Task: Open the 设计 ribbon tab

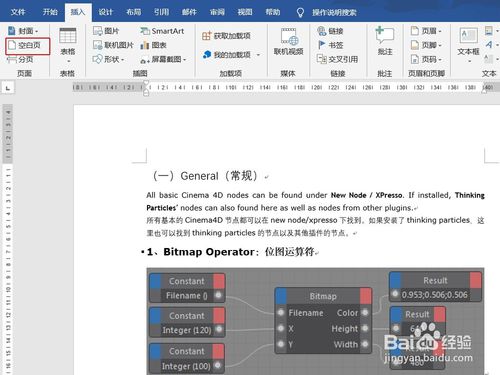Action: [106, 12]
